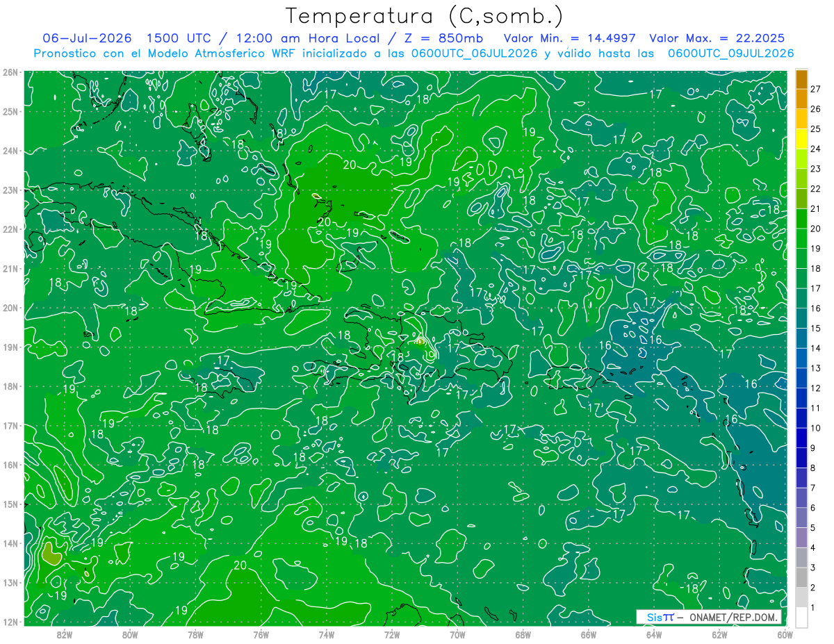
Task: Click the "80W" longitude axis label
Action: click(x=130, y=634)
